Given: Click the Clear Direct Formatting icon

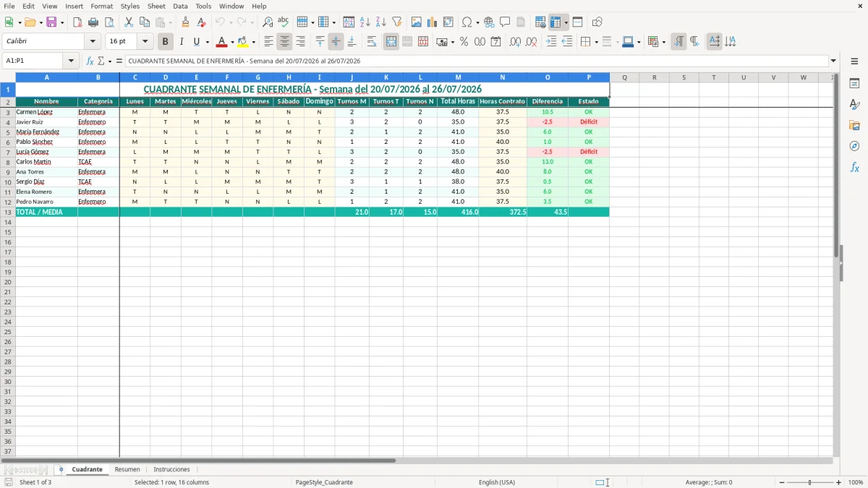Looking at the screenshot, I should pyautogui.click(x=202, y=22).
